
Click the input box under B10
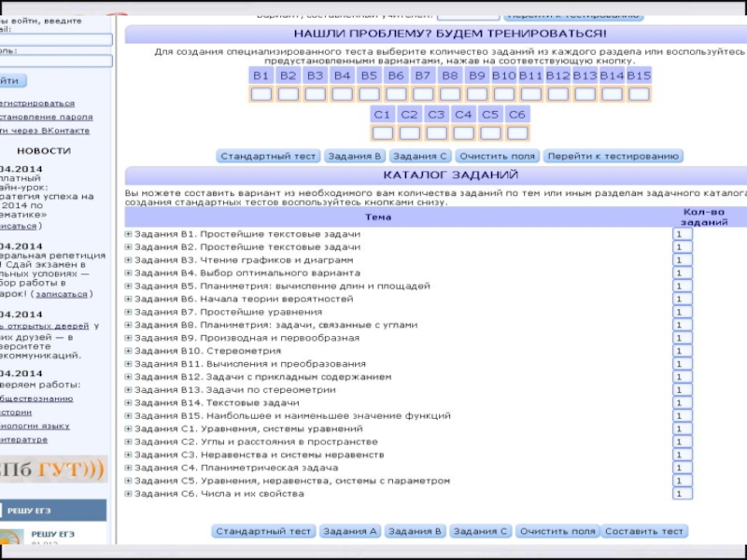(x=504, y=94)
